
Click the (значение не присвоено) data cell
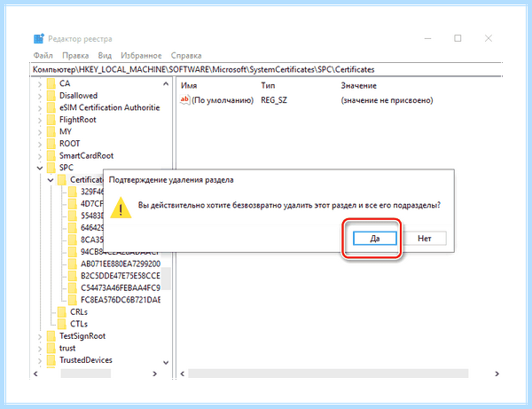[x=387, y=100]
